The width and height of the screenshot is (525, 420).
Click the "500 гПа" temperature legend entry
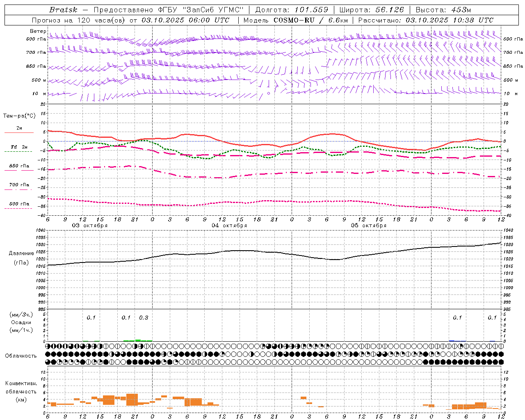point(19,204)
